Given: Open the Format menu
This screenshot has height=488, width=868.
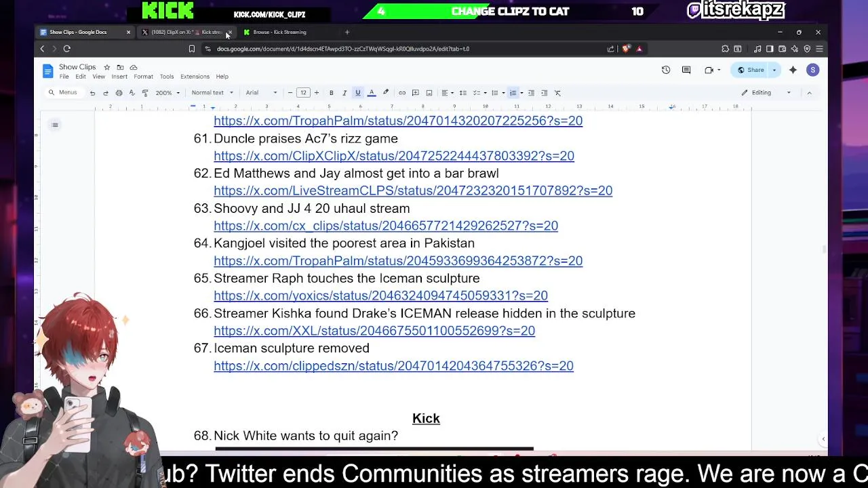Looking at the screenshot, I should [143, 77].
